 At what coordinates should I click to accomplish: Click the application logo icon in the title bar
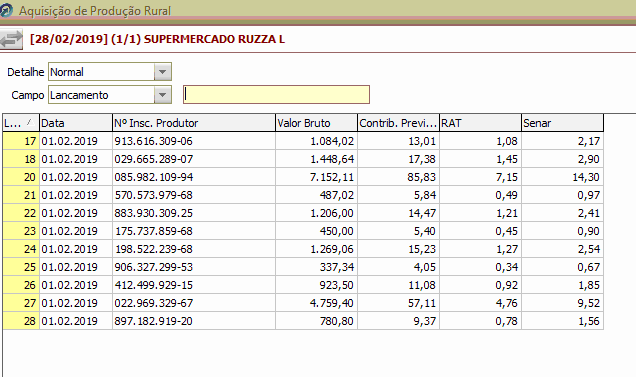(6, 11)
